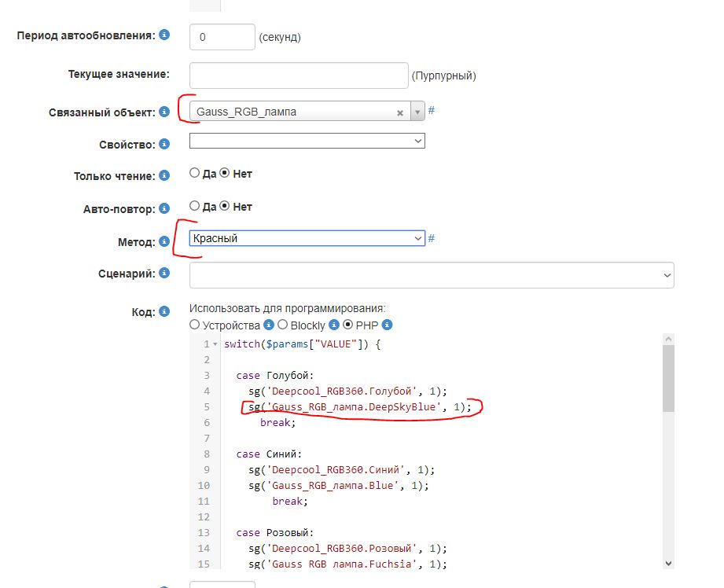
Task: Select Да for Только чтение
Action: pos(194,173)
